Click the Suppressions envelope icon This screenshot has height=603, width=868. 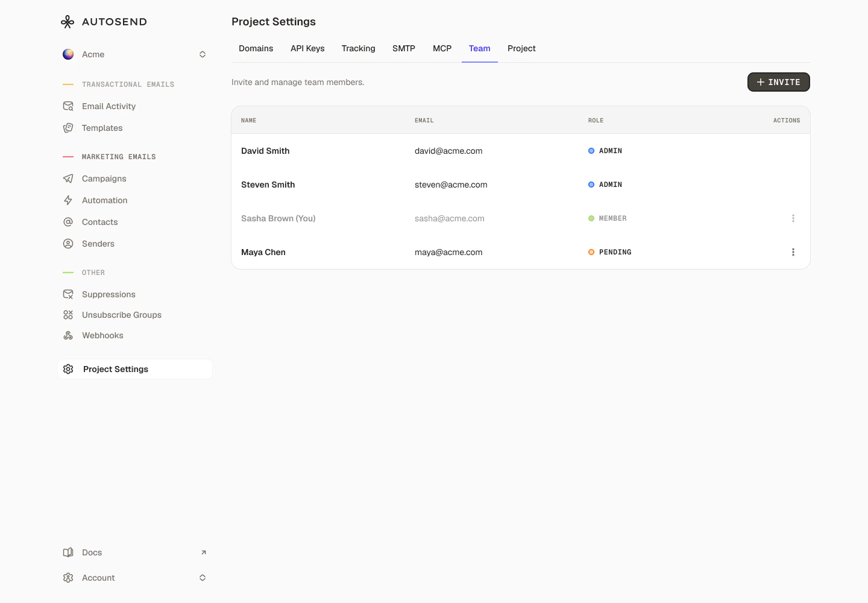[68, 294]
